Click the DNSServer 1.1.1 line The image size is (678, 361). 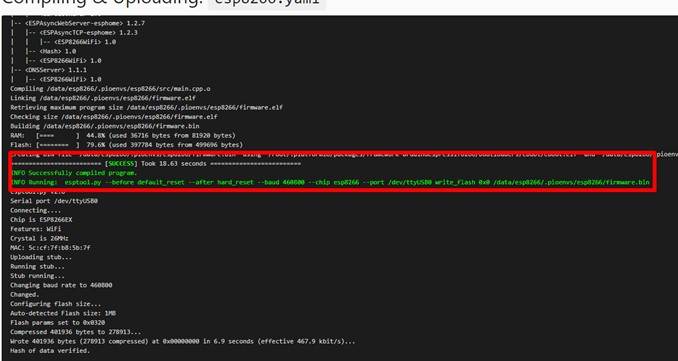[48, 70]
